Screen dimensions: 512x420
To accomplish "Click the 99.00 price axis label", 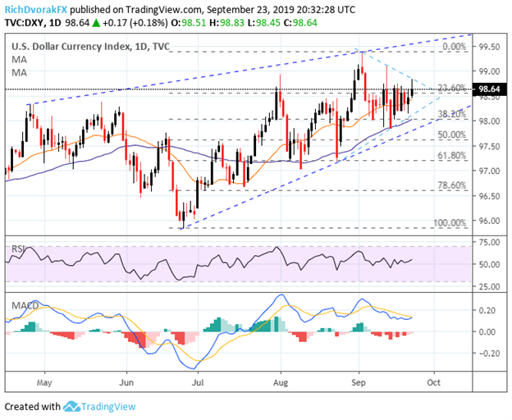I will tap(489, 71).
